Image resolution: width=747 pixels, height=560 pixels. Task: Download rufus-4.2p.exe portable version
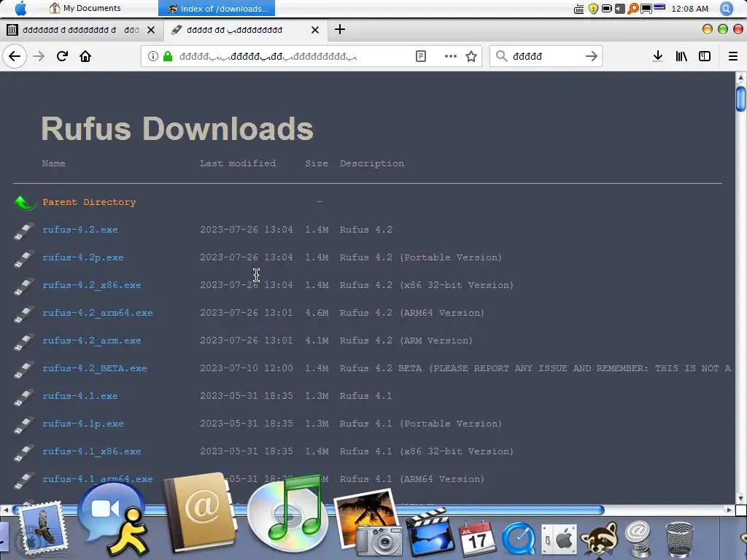83,257
